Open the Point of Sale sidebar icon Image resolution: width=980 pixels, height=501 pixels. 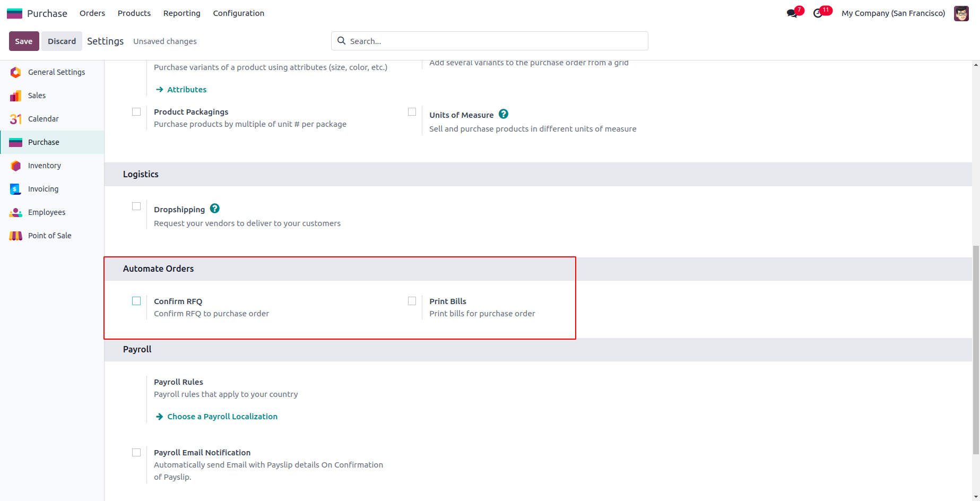pyautogui.click(x=16, y=236)
